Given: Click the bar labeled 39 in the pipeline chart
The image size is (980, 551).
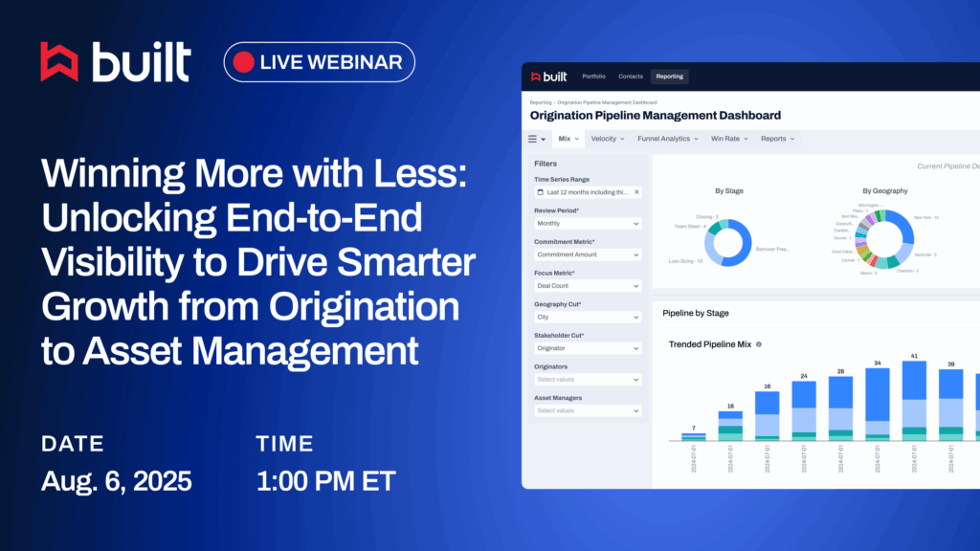Looking at the screenshot, I should pyautogui.click(x=951, y=405).
